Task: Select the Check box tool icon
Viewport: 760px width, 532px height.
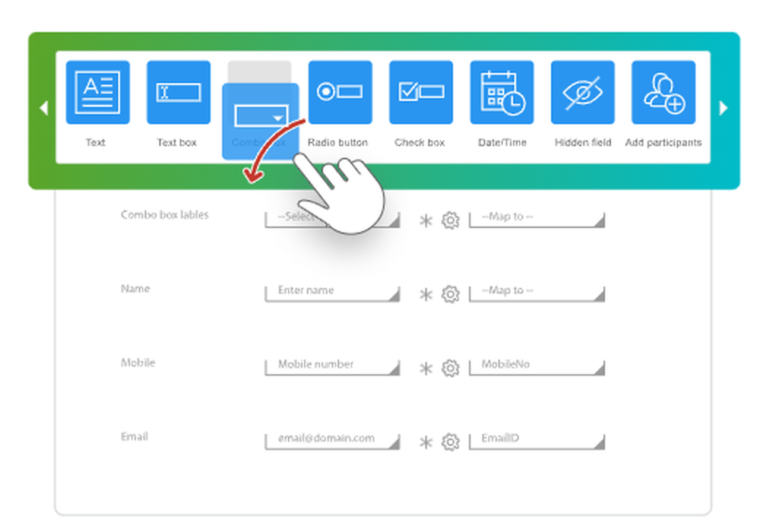Action: [x=421, y=92]
